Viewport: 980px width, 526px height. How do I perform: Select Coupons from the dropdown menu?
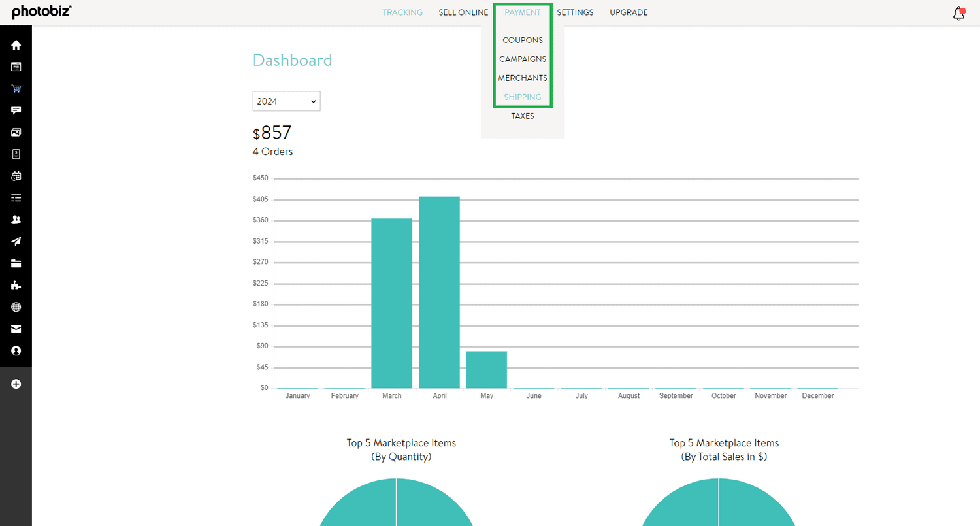[523, 40]
